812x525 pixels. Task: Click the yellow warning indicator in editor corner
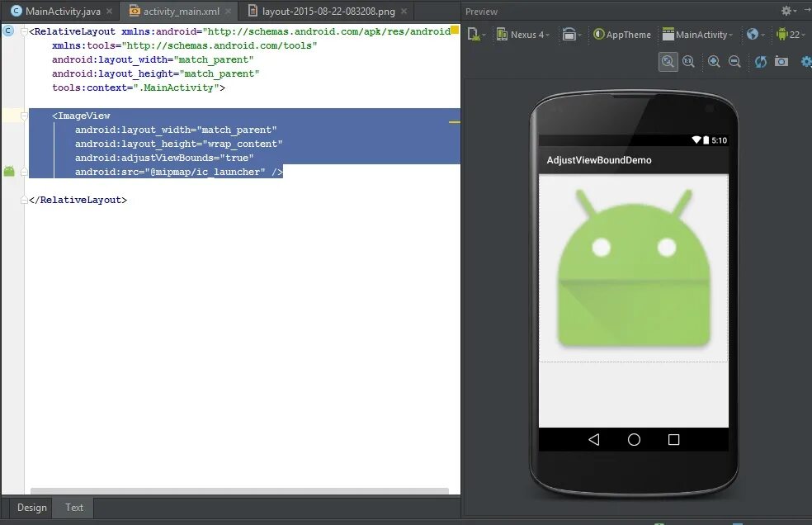point(455,30)
